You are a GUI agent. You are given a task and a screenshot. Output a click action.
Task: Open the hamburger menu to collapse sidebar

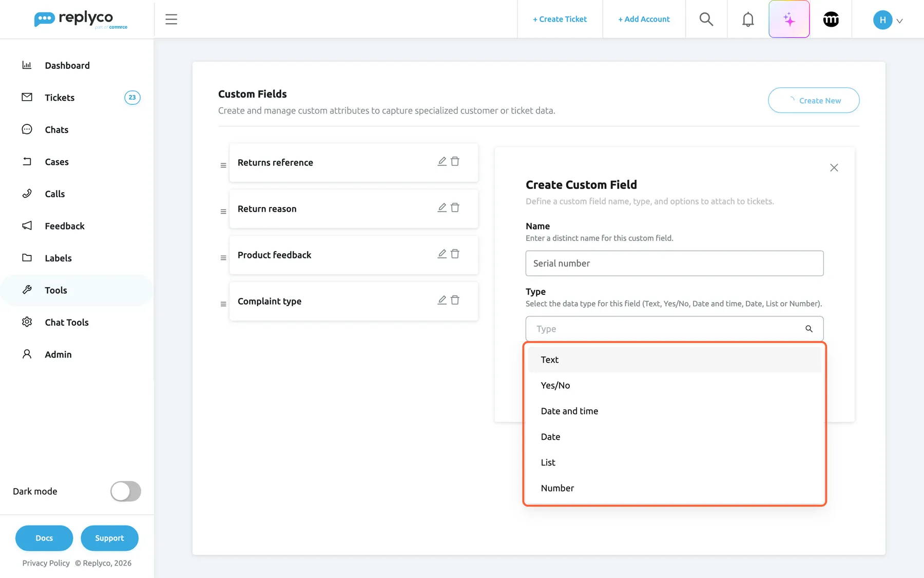tap(171, 20)
